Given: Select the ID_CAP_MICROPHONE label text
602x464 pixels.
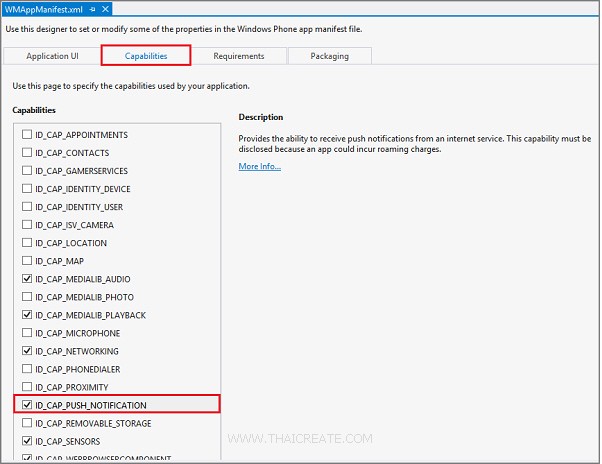Looking at the screenshot, I should tap(78, 333).
